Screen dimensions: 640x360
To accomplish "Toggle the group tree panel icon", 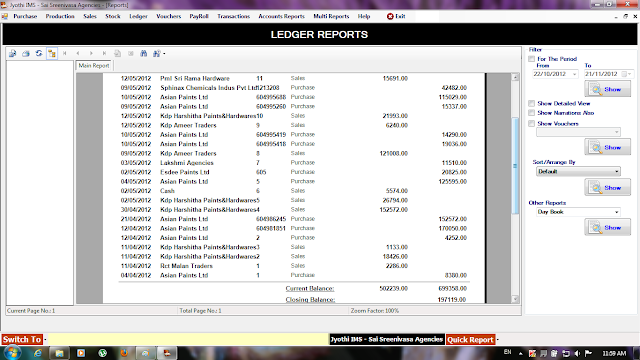I will (52, 53).
